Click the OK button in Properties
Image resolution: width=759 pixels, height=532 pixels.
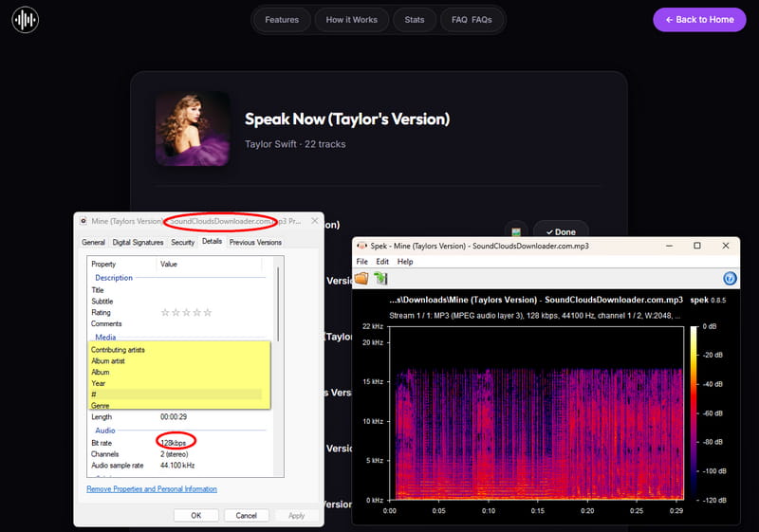click(196, 516)
